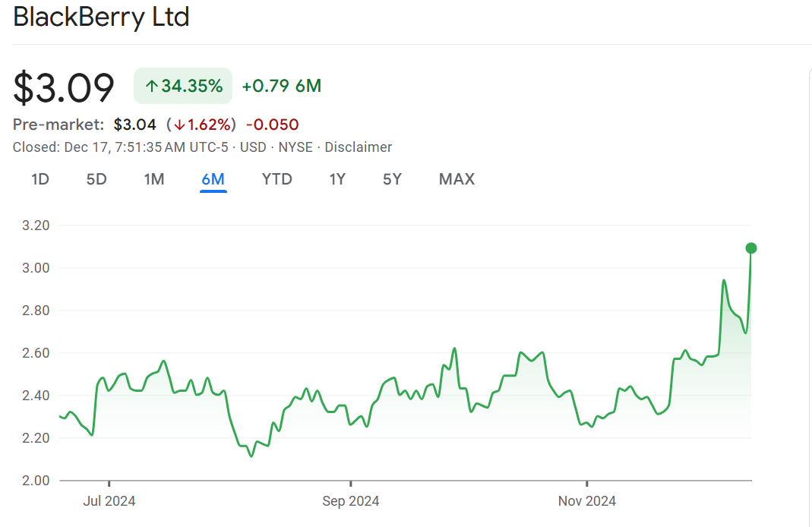This screenshot has height=527, width=812.
Task: Click the $3.09 current price
Action: 64,87
